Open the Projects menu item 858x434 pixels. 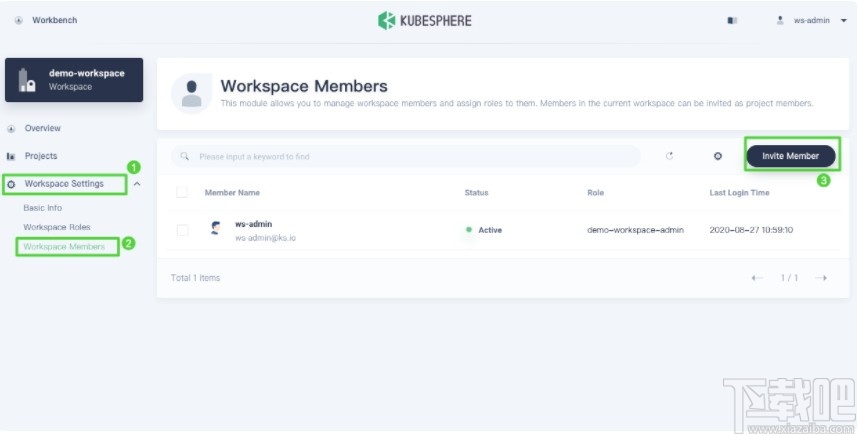[41, 156]
